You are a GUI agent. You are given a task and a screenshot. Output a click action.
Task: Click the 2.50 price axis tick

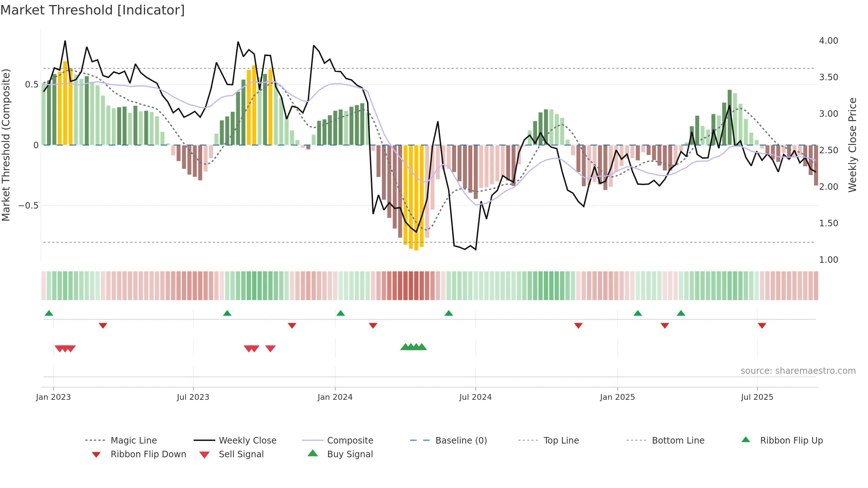click(829, 150)
